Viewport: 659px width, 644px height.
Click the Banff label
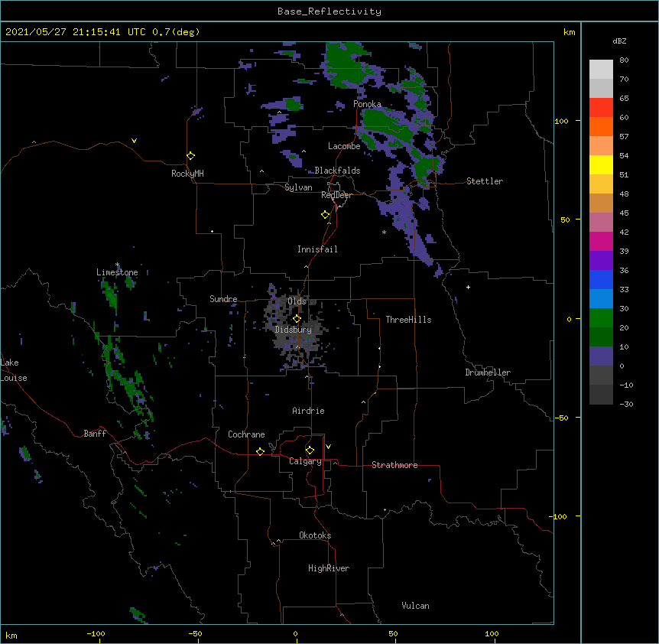[x=95, y=434]
